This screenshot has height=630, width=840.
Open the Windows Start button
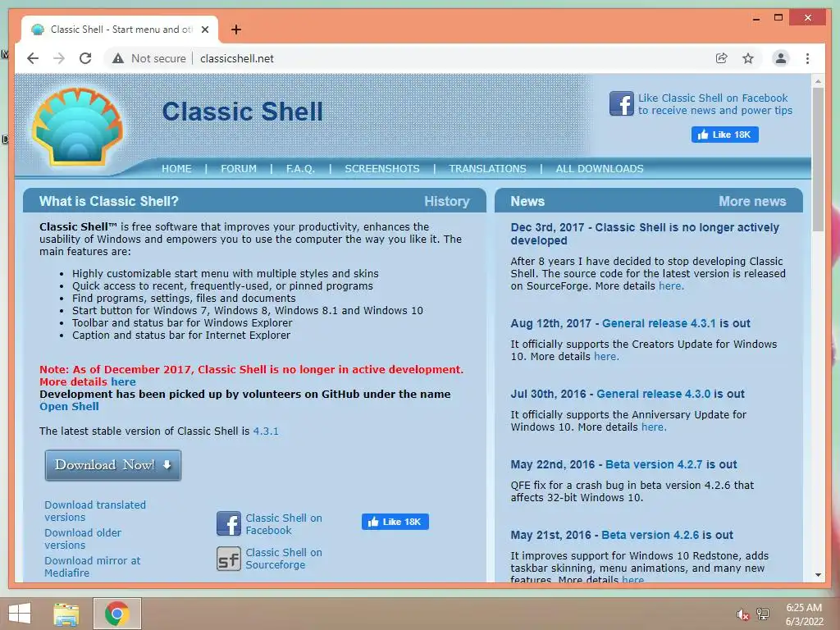[20, 614]
